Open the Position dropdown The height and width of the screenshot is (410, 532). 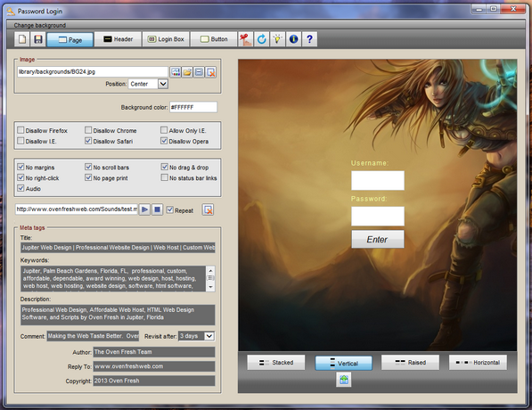pos(163,84)
